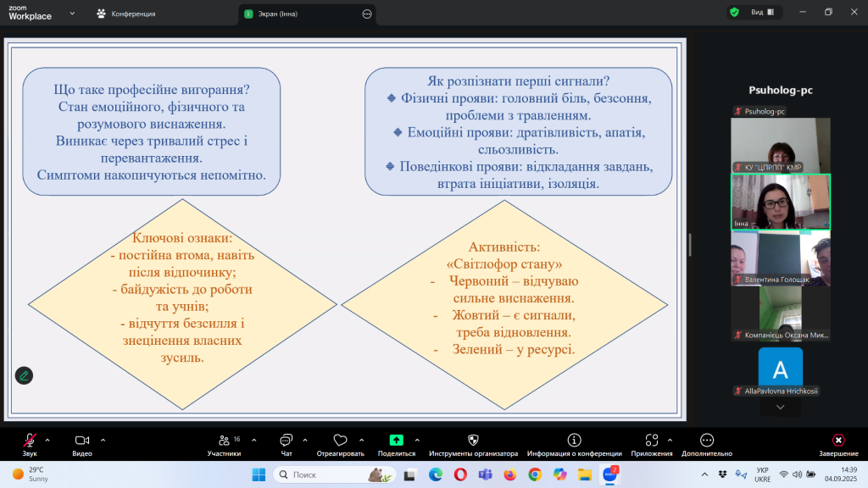Click the Windows Start button
Screen dimensions: 868x488
259,474
